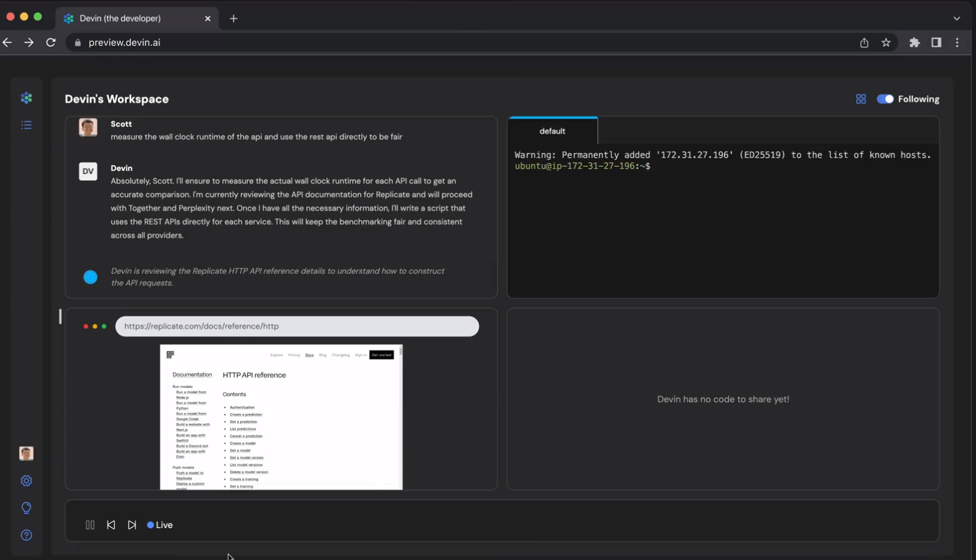The image size is (976, 560).
Task: Open the browser extensions puzzle icon
Action: (915, 43)
